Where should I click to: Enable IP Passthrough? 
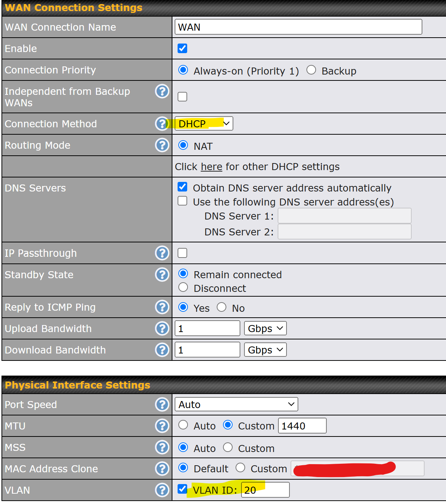coord(182,253)
